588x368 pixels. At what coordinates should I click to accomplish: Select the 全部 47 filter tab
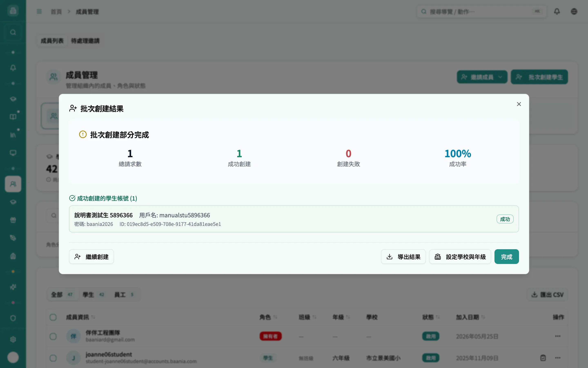tap(62, 295)
